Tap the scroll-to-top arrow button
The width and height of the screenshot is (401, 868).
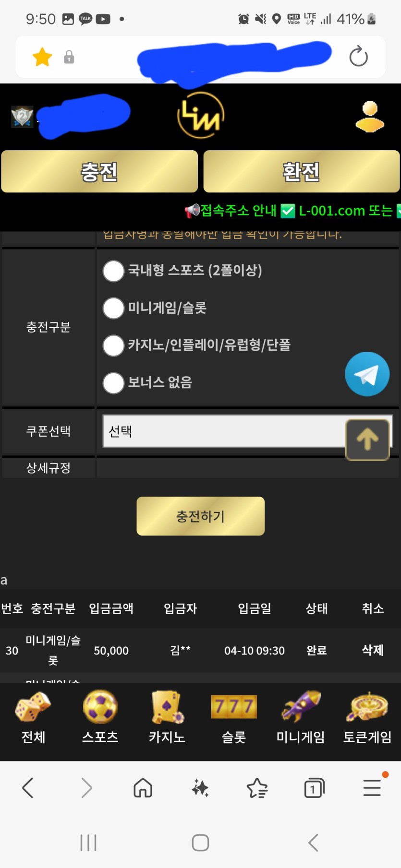367,440
